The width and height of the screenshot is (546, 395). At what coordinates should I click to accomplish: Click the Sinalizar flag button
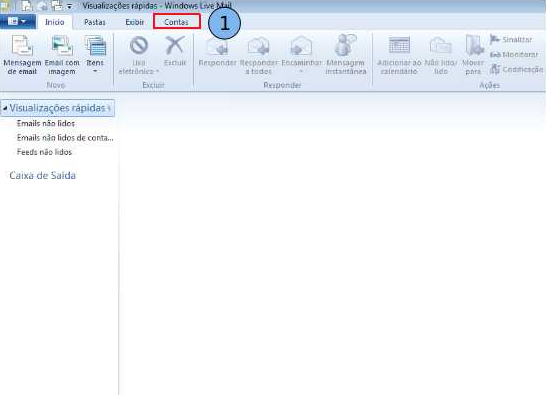[511, 39]
